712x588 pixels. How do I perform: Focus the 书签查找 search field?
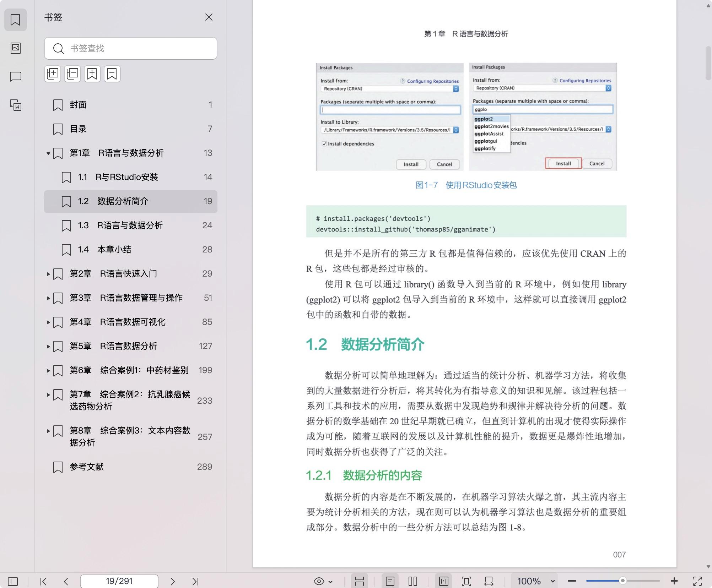(130, 48)
